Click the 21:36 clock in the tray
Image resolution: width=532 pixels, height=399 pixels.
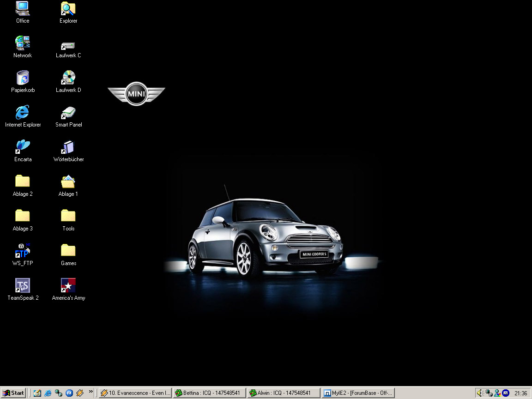(x=521, y=393)
